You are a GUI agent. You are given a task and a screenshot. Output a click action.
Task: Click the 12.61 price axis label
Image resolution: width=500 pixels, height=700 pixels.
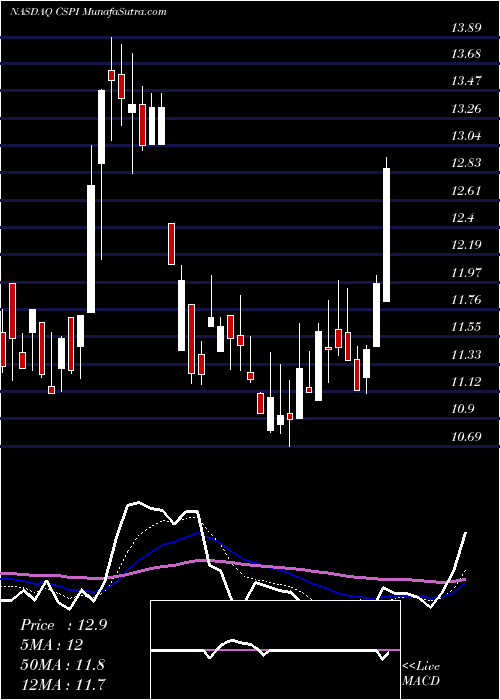[466, 191]
